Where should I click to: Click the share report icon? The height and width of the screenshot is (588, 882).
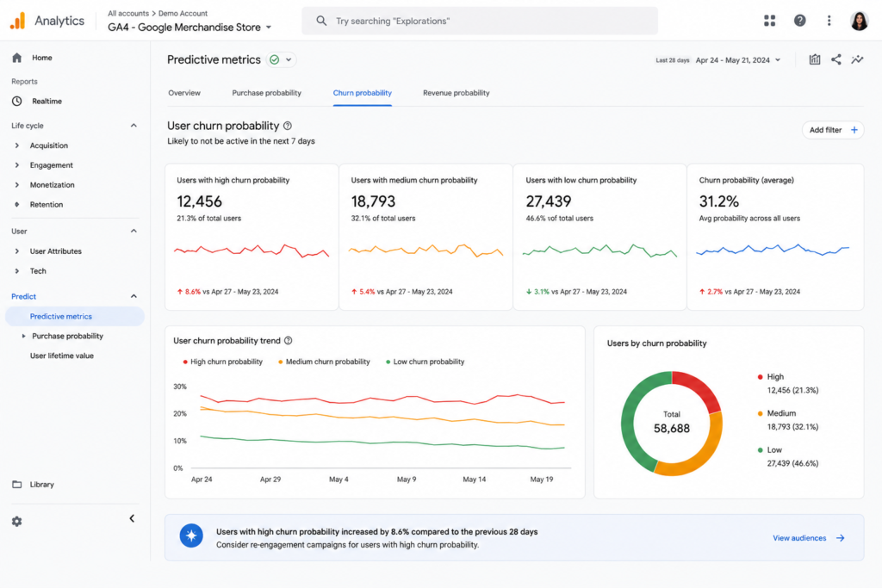click(835, 59)
